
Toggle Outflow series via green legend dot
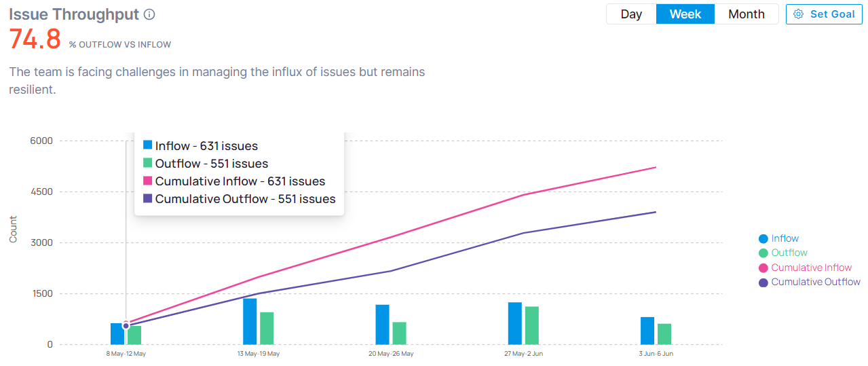pyautogui.click(x=763, y=253)
